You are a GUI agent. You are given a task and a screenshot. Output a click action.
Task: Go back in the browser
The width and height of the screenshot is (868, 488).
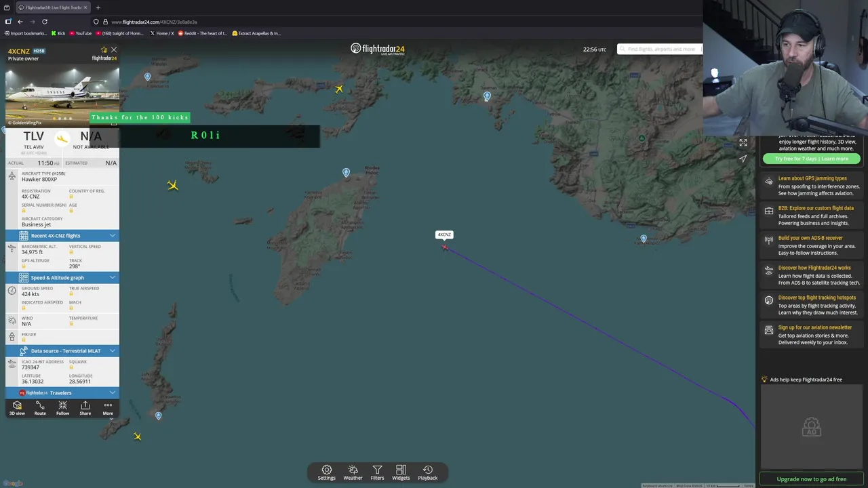point(20,22)
